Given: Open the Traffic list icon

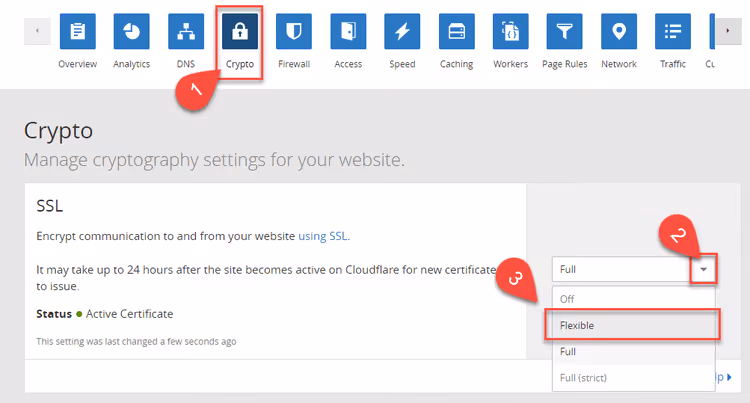Looking at the screenshot, I should coord(673,32).
